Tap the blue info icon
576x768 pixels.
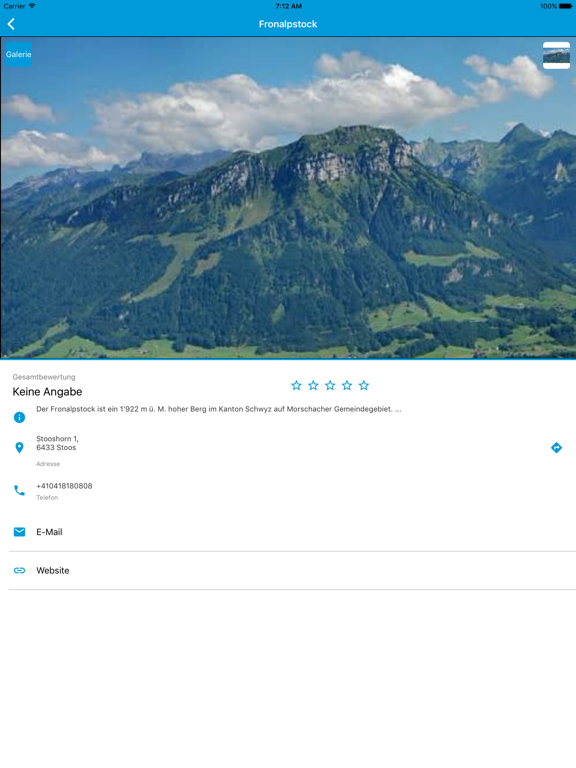click(19, 417)
